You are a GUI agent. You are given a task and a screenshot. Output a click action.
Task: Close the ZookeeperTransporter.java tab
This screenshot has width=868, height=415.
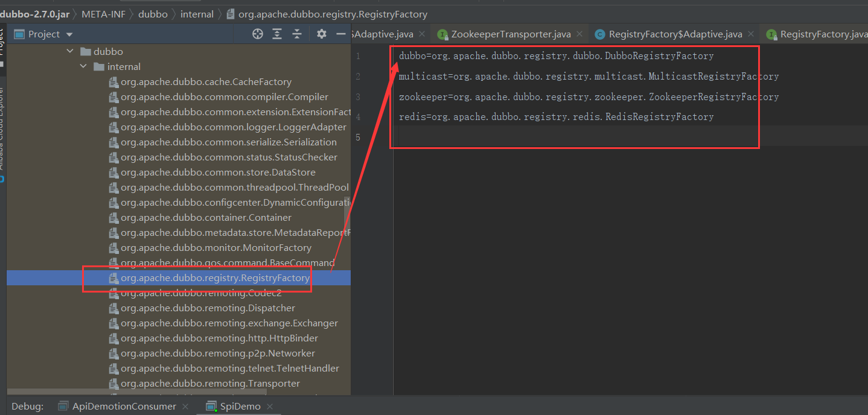(x=579, y=34)
